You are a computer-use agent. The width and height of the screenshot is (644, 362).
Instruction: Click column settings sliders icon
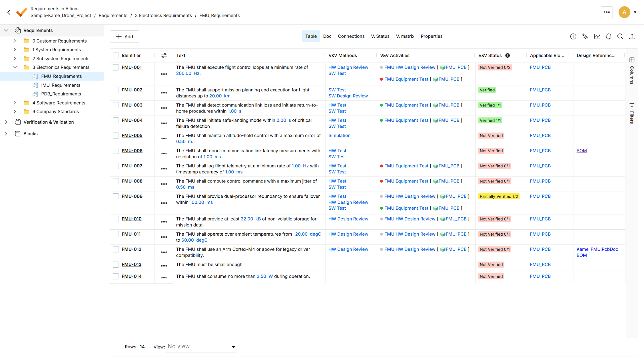click(x=164, y=55)
